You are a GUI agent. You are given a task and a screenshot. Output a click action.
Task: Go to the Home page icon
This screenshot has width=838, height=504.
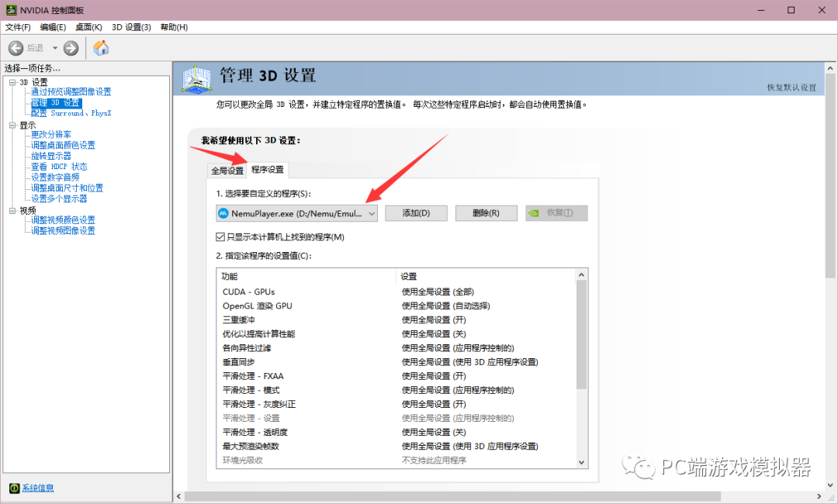[x=101, y=48]
